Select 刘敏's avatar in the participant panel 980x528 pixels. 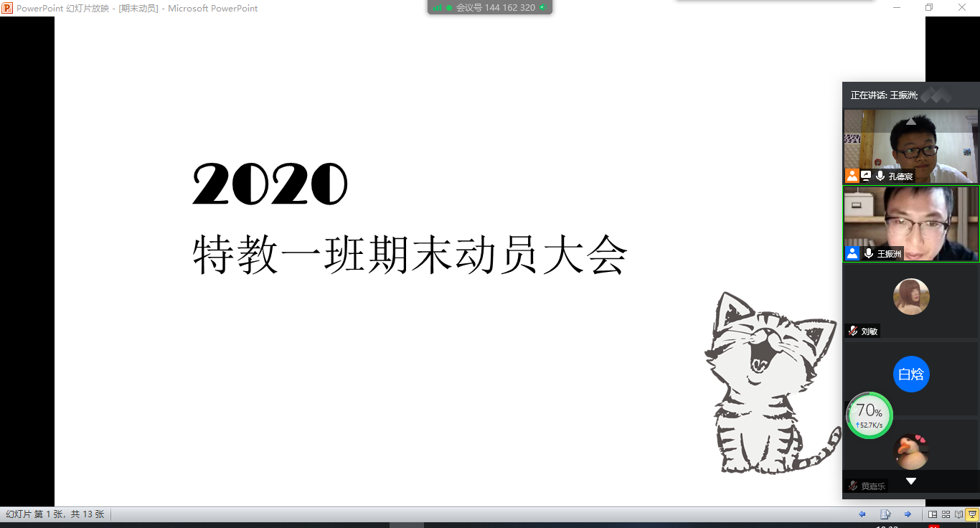pos(911,297)
